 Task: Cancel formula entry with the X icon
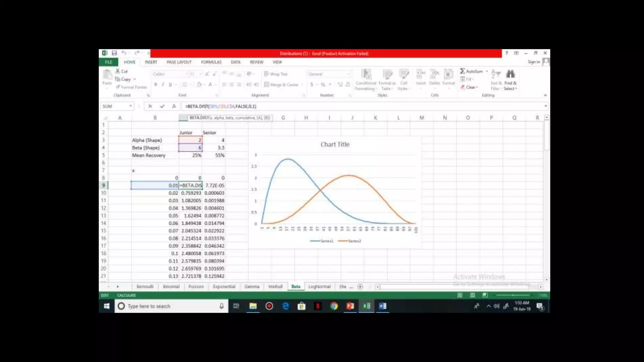point(150,106)
